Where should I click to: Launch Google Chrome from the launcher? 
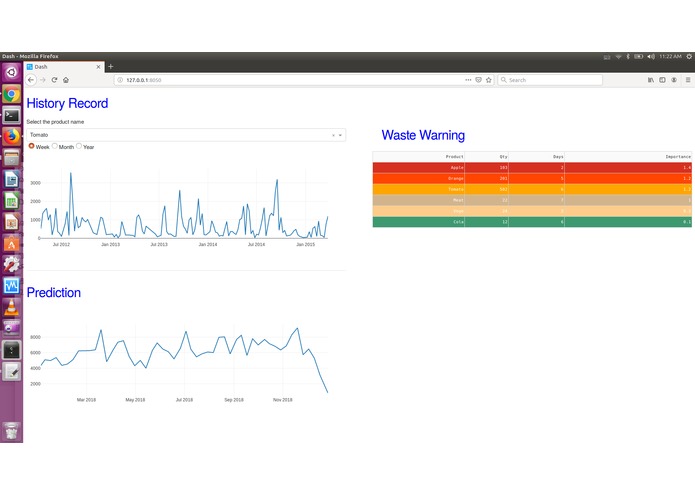(x=12, y=94)
